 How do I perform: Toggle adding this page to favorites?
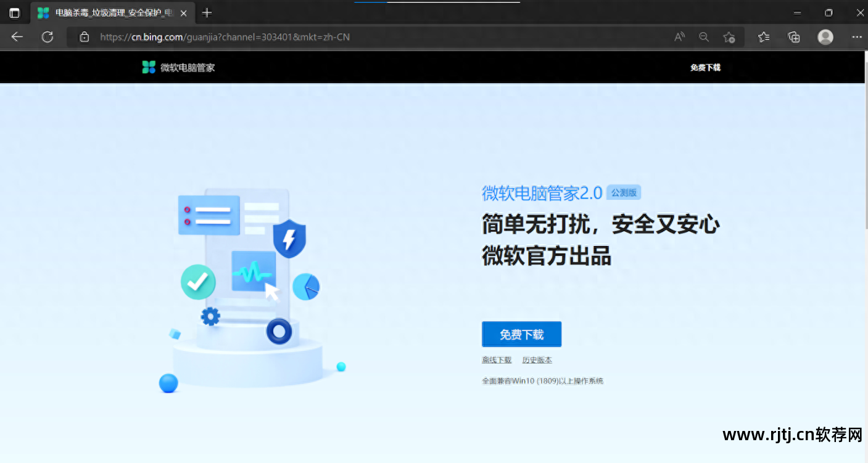pos(729,37)
